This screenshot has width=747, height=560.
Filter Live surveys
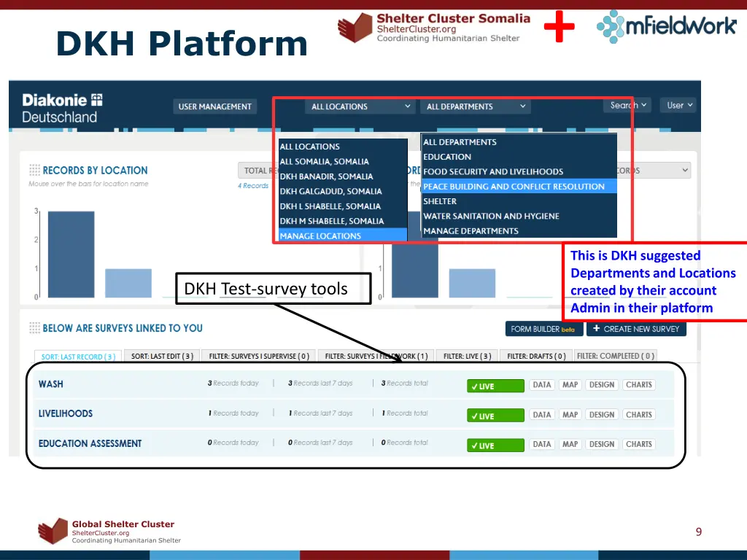click(467, 356)
